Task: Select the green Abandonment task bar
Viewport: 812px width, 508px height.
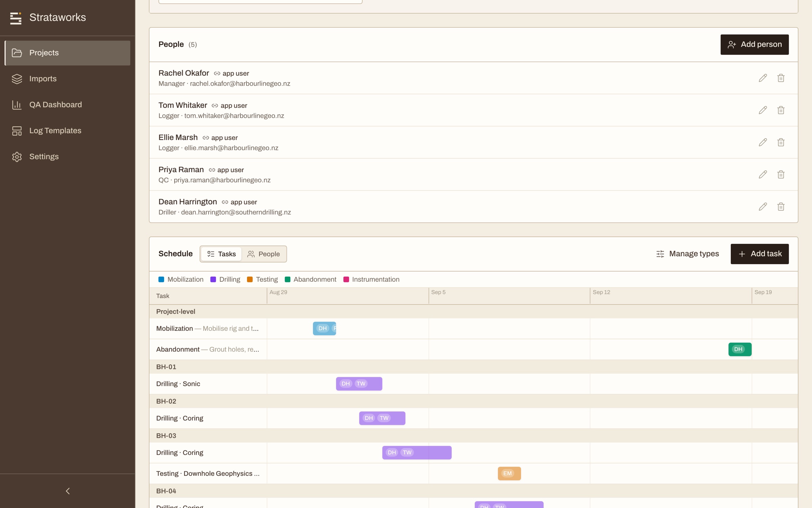Action: click(740, 349)
